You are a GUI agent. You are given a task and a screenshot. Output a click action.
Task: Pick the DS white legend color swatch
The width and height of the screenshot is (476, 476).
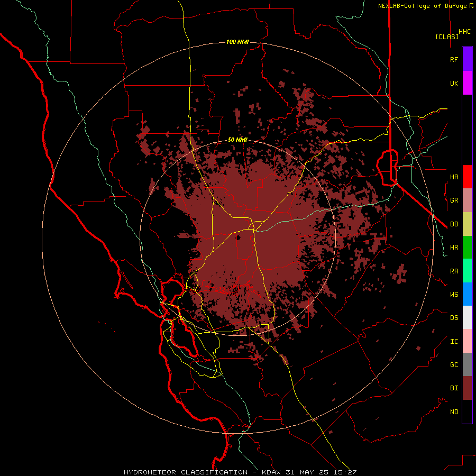[x=467, y=317]
